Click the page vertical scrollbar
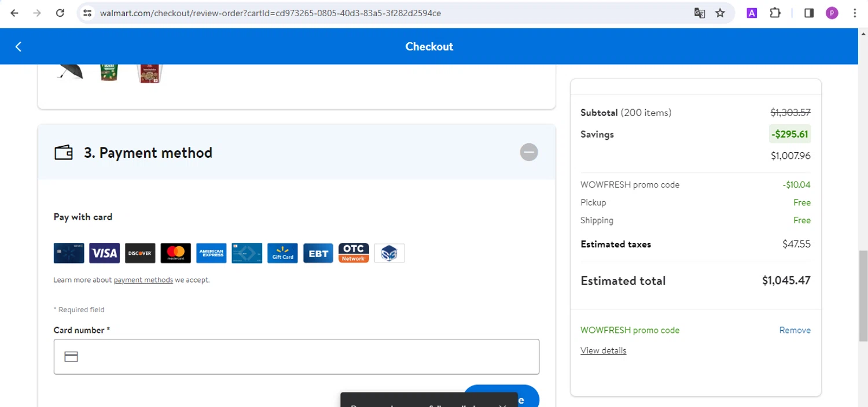This screenshot has height=407, width=868. click(x=863, y=296)
